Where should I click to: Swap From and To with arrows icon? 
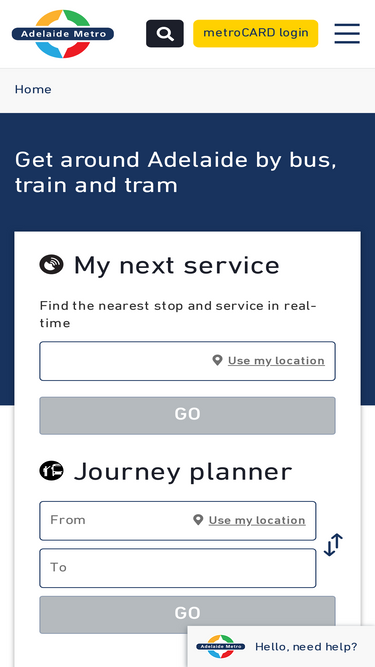(x=333, y=544)
